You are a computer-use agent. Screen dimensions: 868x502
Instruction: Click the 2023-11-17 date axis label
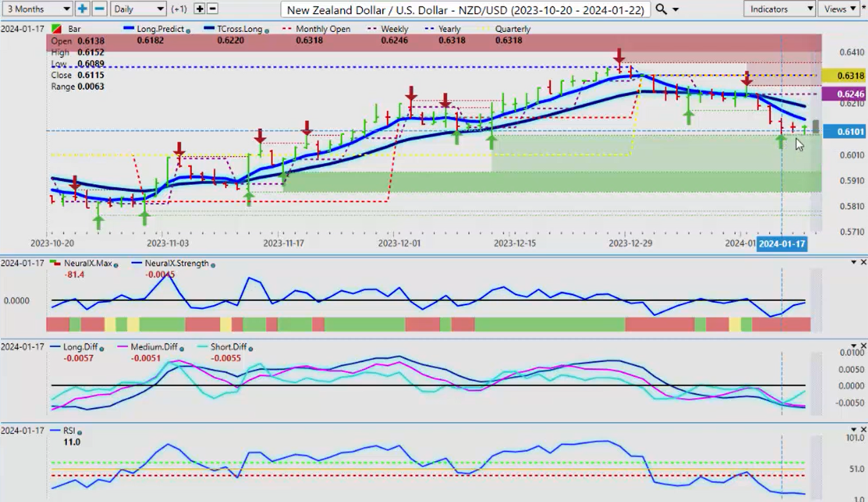(x=283, y=244)
